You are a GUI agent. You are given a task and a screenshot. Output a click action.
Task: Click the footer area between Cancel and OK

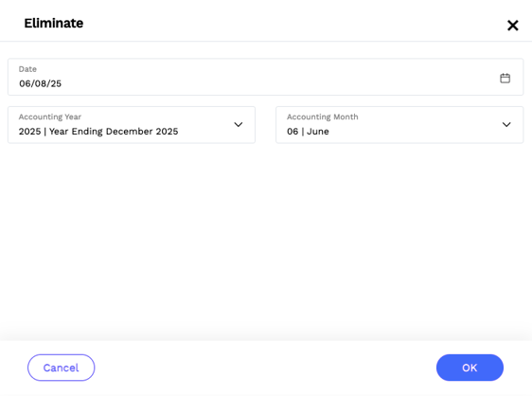(265, 368)
